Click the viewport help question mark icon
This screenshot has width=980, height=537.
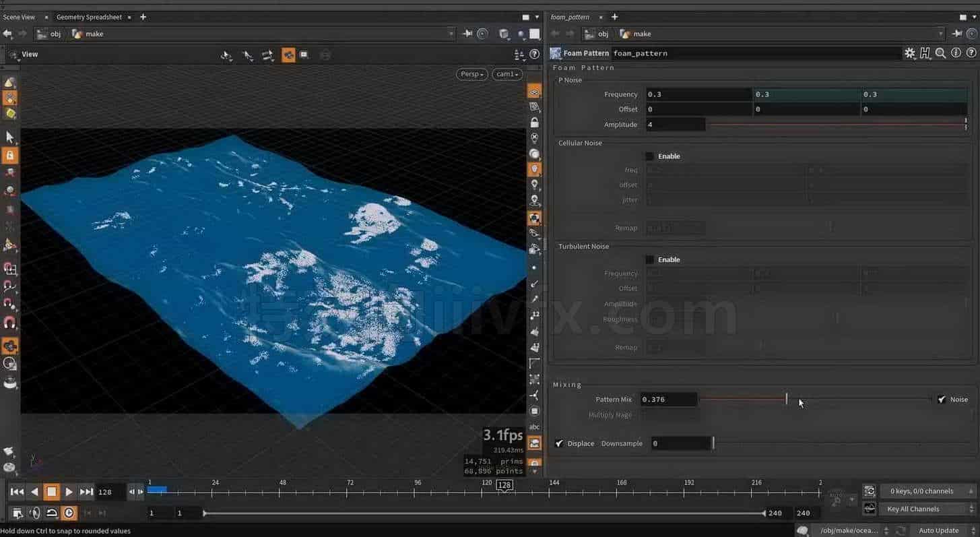(x=534, y=54)
